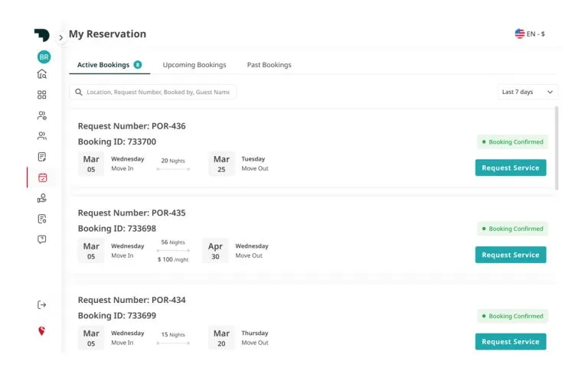
Task: Click the Mar 20 move out date
Action: (221, 338)
